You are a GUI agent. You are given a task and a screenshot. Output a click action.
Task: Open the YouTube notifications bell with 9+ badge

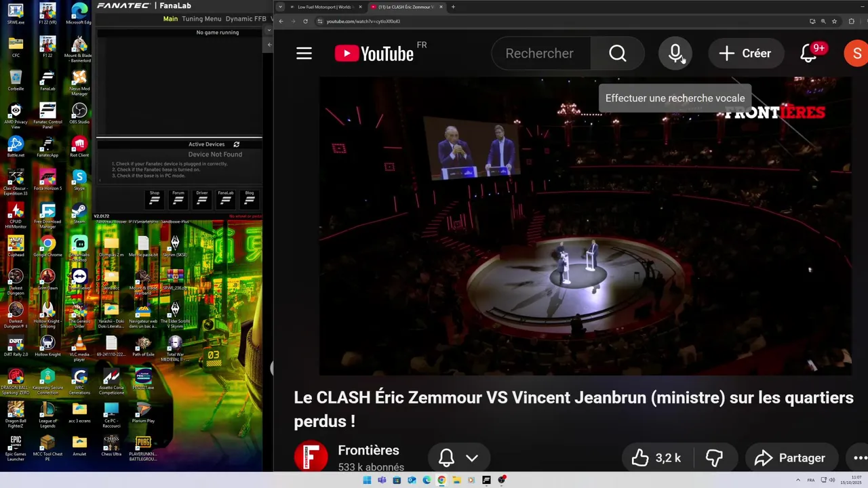(x=808, y=54)
